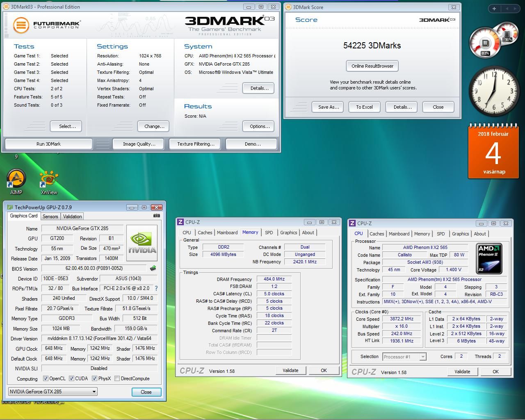Screen dimensions: 525x420
Task: Open the About tab in the right CPU-Z window
Action: (x=480, y=234)
